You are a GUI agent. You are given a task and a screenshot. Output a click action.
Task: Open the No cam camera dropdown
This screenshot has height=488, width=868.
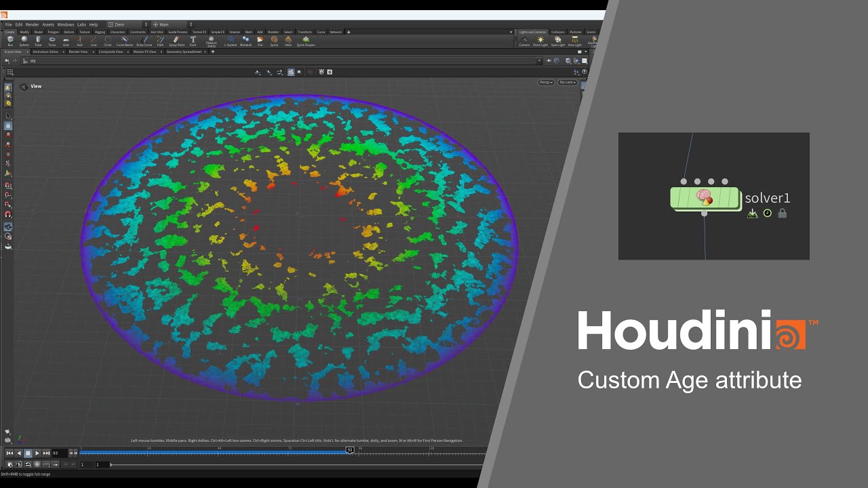pos(567,83)
